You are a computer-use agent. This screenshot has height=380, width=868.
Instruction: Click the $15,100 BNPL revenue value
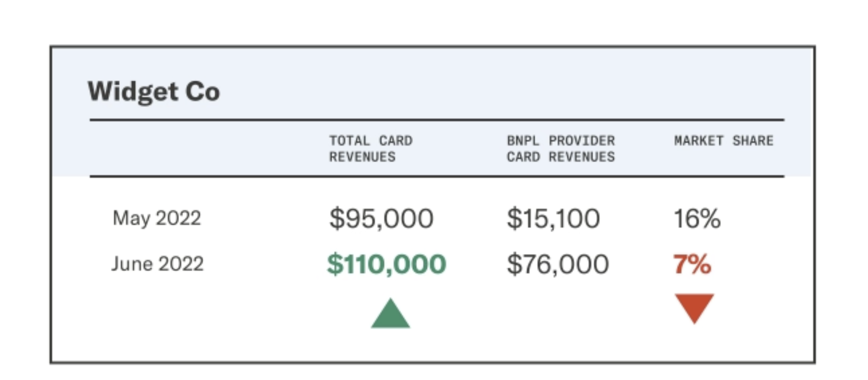(553, 219)
